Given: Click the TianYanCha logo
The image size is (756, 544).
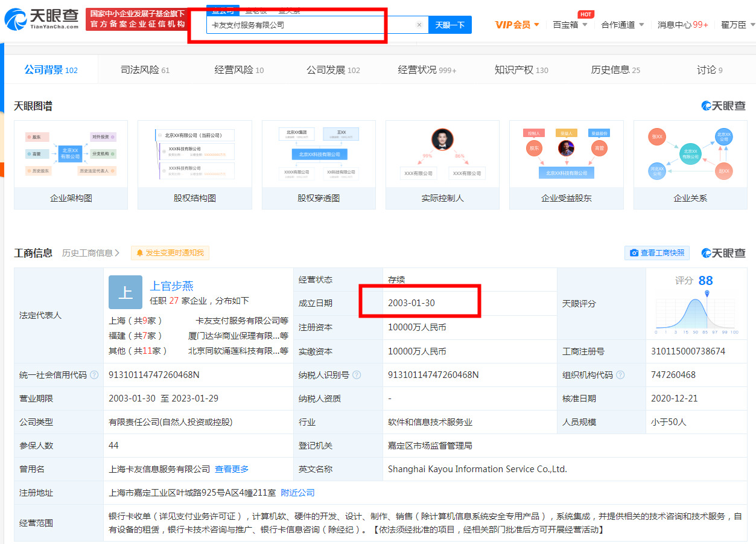Looking at the screenshot, I should (42, 20).
